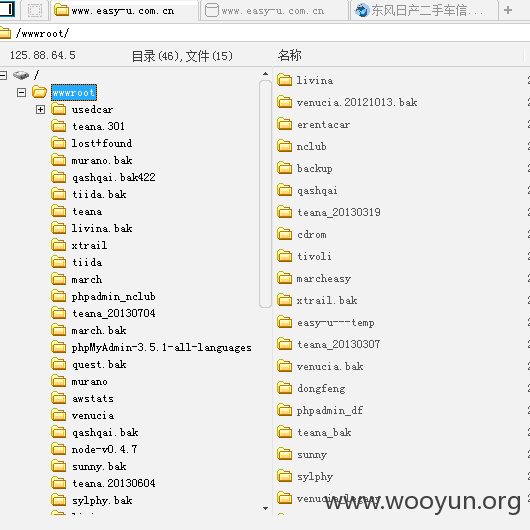This screenshot has height=530, width=530.
Task: Select phpMyAdmin-3.5.1-all-languages folder
Action: (162, 347)
